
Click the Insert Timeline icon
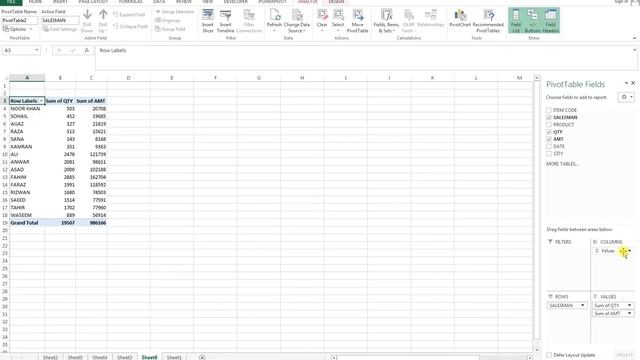[225, 20]
